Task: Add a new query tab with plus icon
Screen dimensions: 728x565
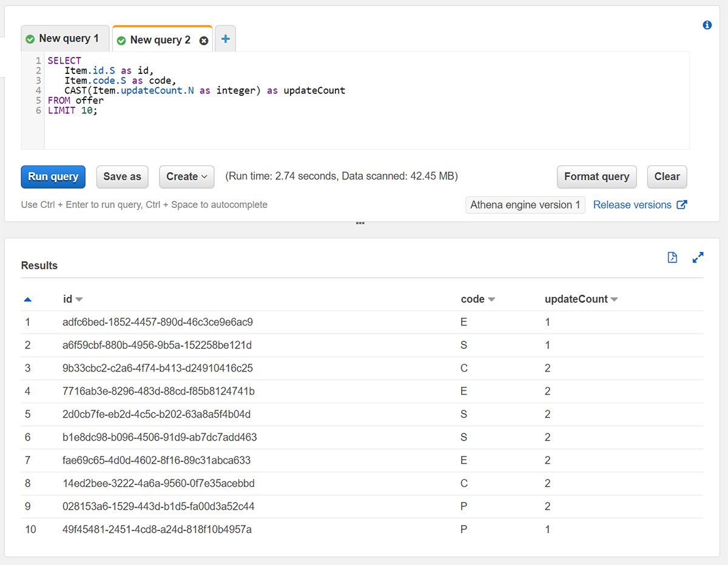Action: click(225, 39)
